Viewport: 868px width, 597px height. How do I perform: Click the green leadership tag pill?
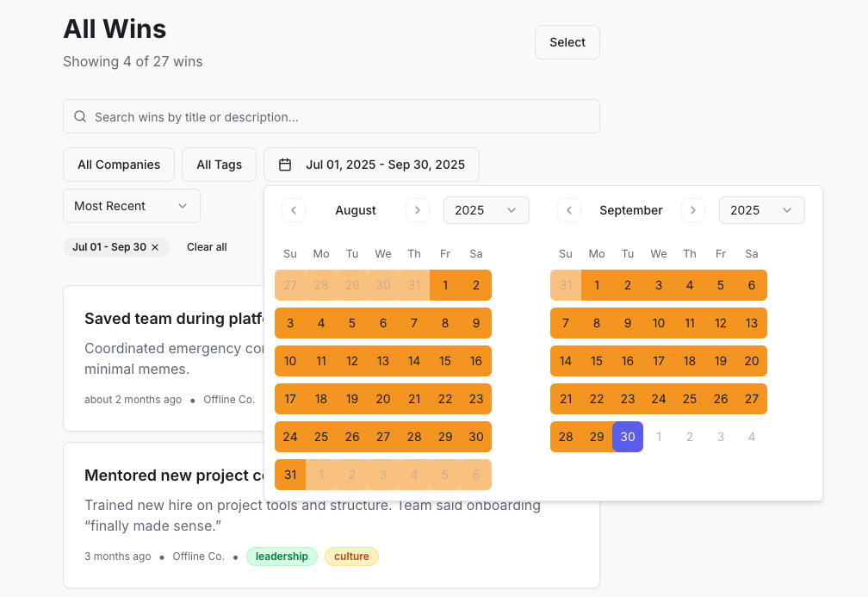click(282, 557)
